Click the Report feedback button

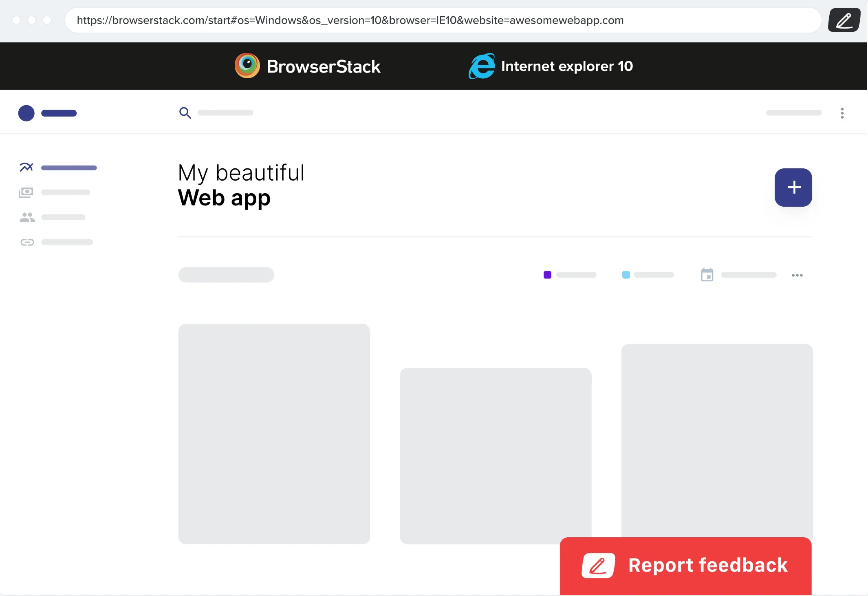point(686,566)
